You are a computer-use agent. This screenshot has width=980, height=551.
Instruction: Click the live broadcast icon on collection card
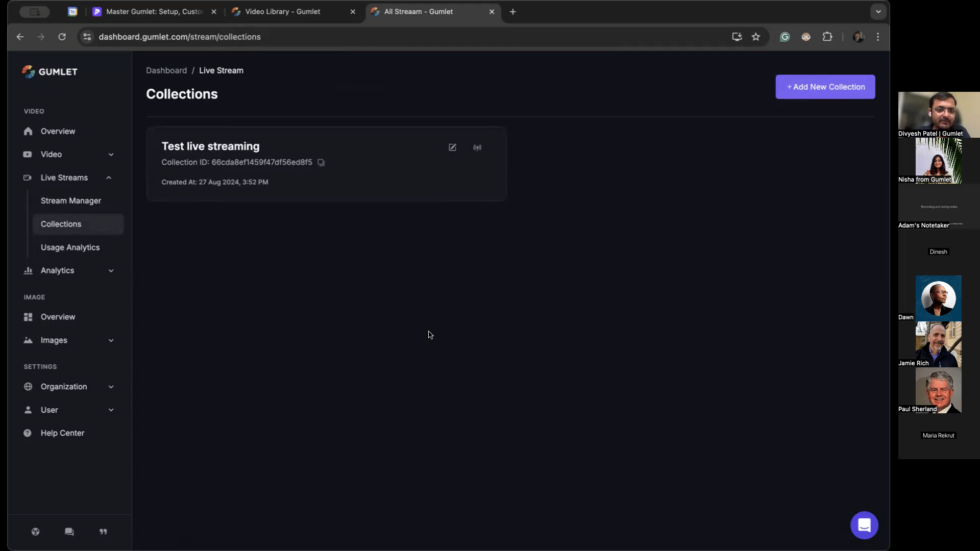tap(477, 147)
